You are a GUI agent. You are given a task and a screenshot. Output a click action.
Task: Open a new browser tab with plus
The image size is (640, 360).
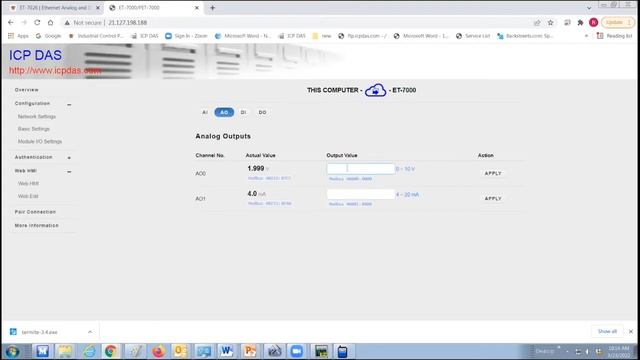coord(212,8)
